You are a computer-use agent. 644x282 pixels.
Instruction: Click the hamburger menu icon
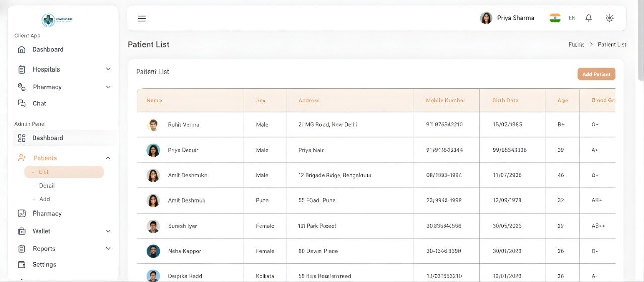[x=142, y=18]
